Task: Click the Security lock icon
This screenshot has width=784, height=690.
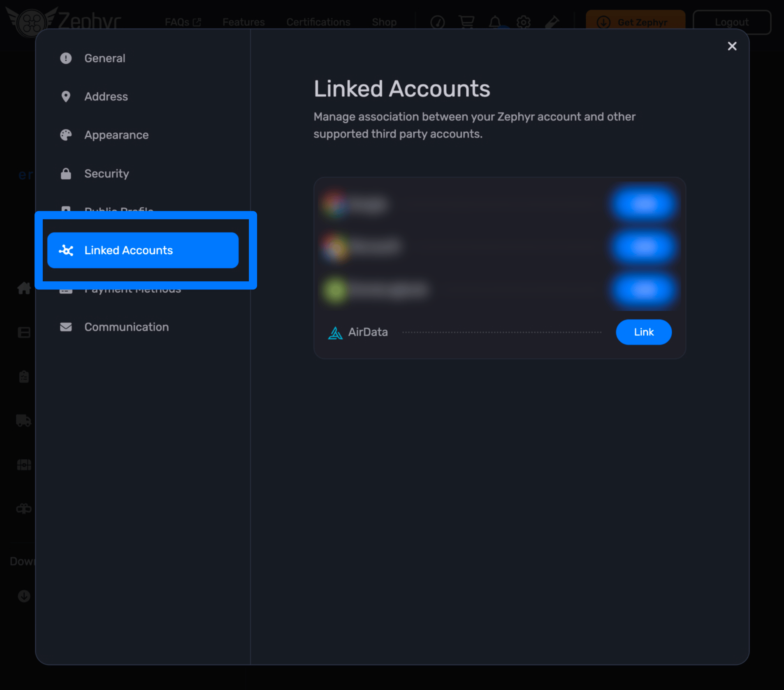Action: click(66, 174)
